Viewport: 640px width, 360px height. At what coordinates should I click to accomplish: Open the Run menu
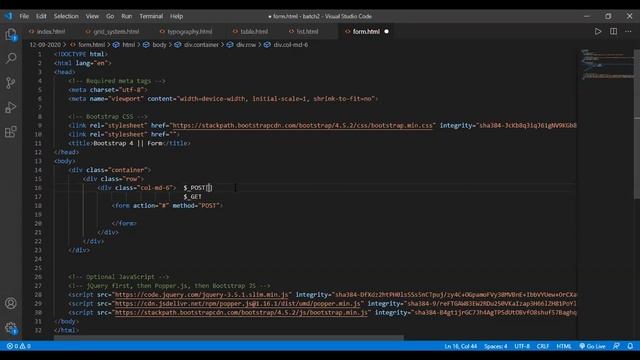pyautogui.click(x=127, y=16)
